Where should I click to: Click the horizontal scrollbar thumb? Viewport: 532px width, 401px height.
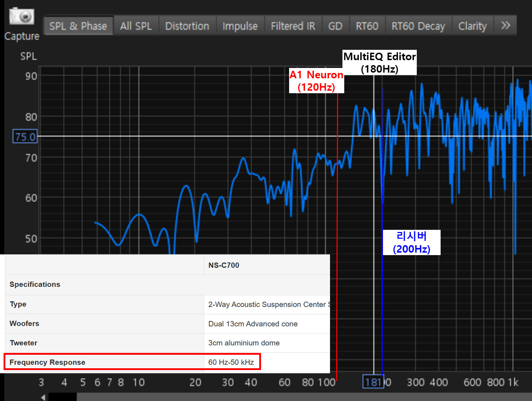tap(63, 397)
